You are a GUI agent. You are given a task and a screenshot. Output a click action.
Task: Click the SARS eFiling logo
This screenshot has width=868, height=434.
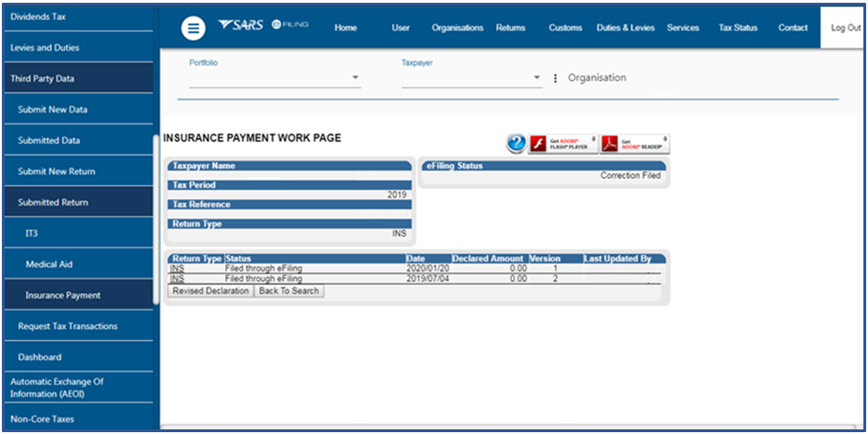pos(263,27)
